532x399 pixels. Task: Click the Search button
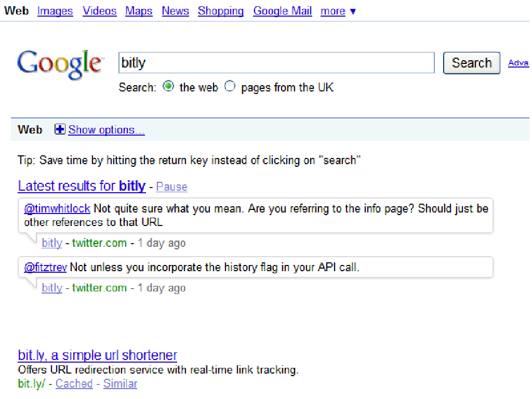[472, 63]
